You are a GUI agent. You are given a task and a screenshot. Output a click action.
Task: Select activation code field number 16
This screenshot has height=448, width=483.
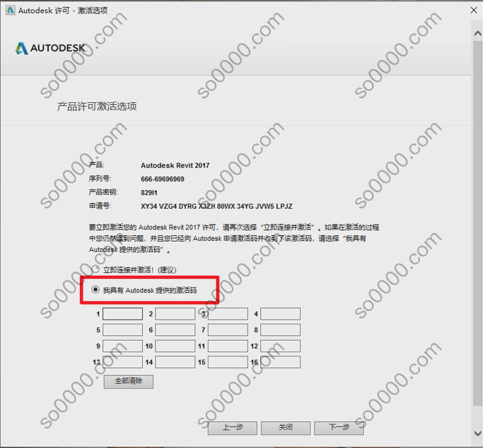[280, 362]
